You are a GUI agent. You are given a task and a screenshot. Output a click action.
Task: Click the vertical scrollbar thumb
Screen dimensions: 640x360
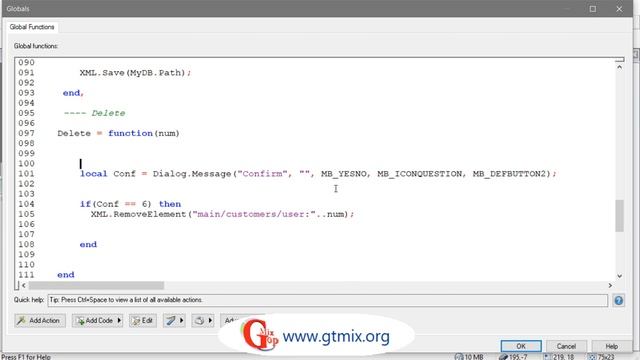point(619,216)
